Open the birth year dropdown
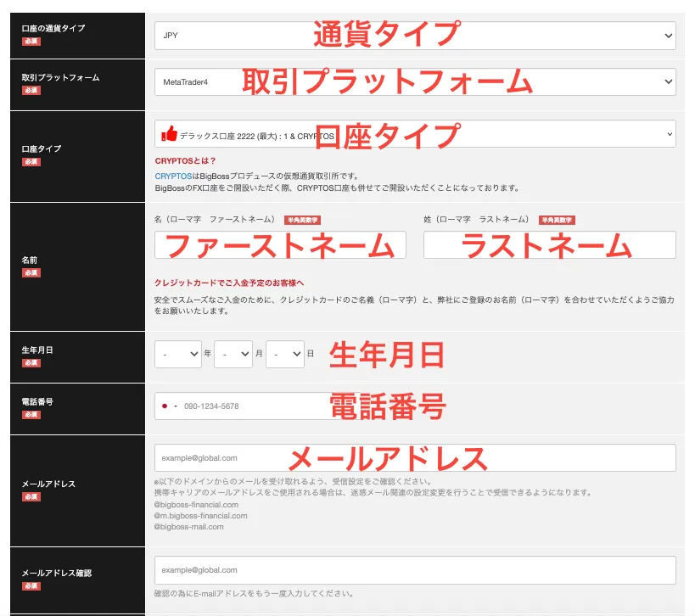This screenshot has width=695, height=616. tap(178, 354)
